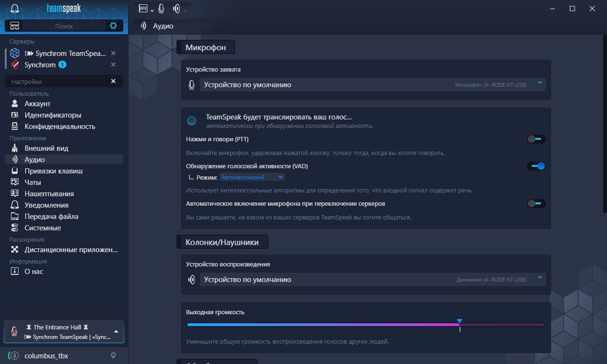Click the columbus_tbx user avatar icon
This screenshot has width=607, height=364.
14,355
